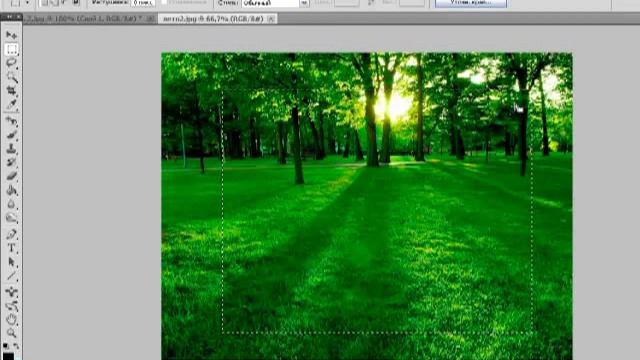Select the Dodge tool

(x=11, y=218)
